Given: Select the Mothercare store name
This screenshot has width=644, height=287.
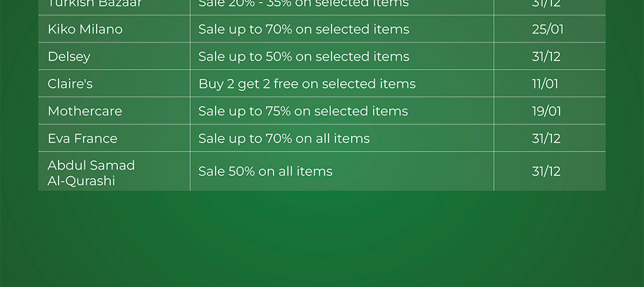Looking at the screenshot, I should coord(84,111).
